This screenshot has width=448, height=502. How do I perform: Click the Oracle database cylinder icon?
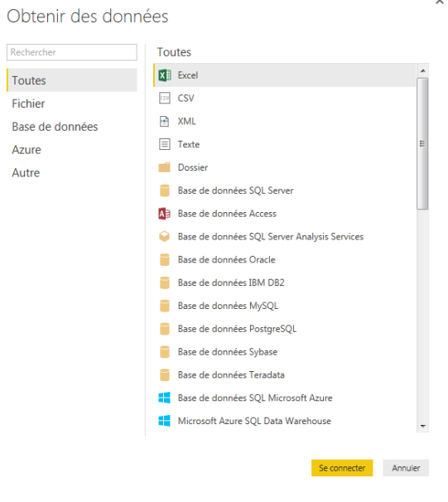165,259
